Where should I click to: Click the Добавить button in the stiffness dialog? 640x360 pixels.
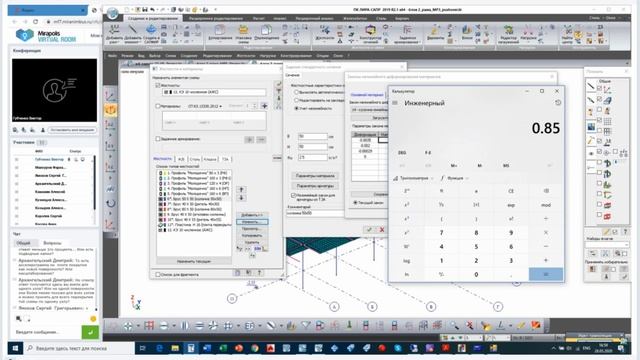pyautogui.click(x=252, y=215)
